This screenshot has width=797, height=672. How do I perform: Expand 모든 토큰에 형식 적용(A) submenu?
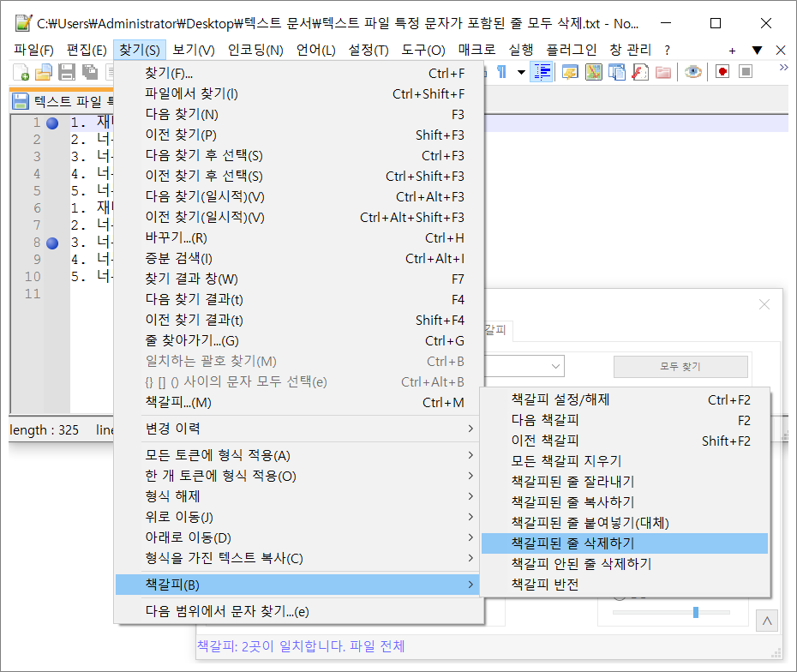(x=299, y=455)
